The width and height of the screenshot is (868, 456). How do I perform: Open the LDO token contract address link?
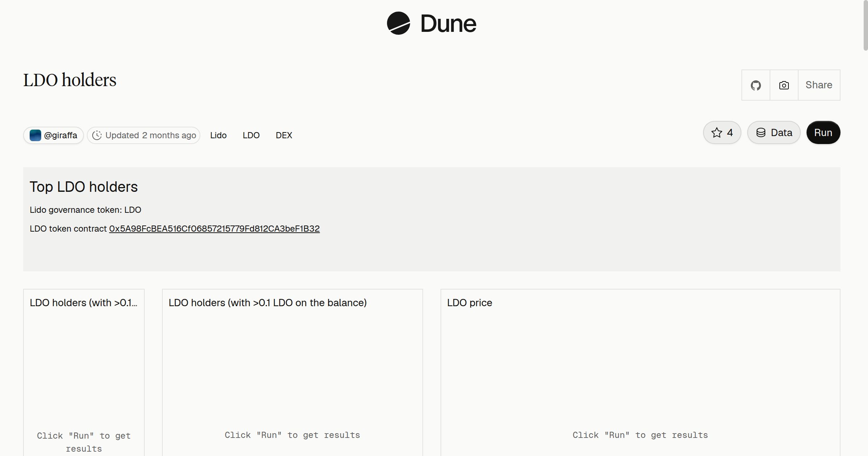point(214,229)
